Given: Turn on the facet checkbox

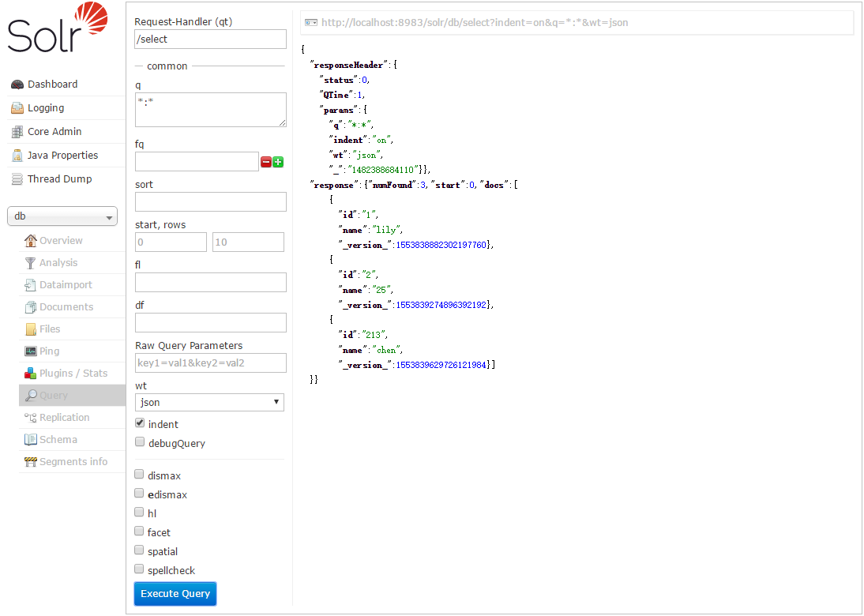Looking at the screenshot, I should coord(140,531).
